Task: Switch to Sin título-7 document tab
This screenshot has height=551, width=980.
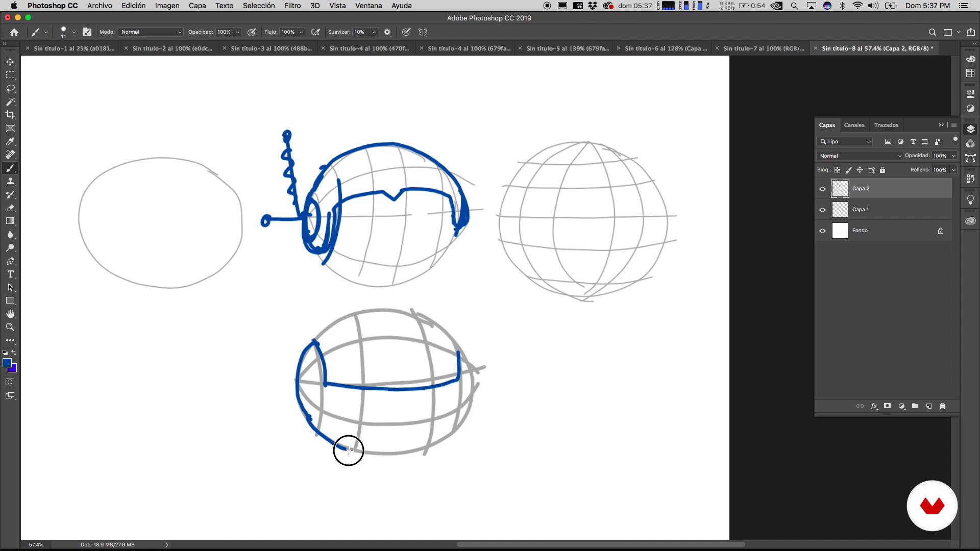Action: 763,48
